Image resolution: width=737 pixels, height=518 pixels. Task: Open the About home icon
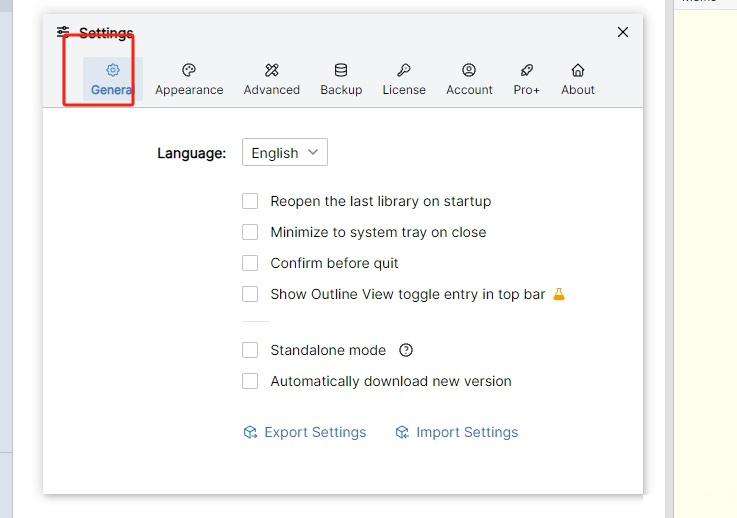578,70
